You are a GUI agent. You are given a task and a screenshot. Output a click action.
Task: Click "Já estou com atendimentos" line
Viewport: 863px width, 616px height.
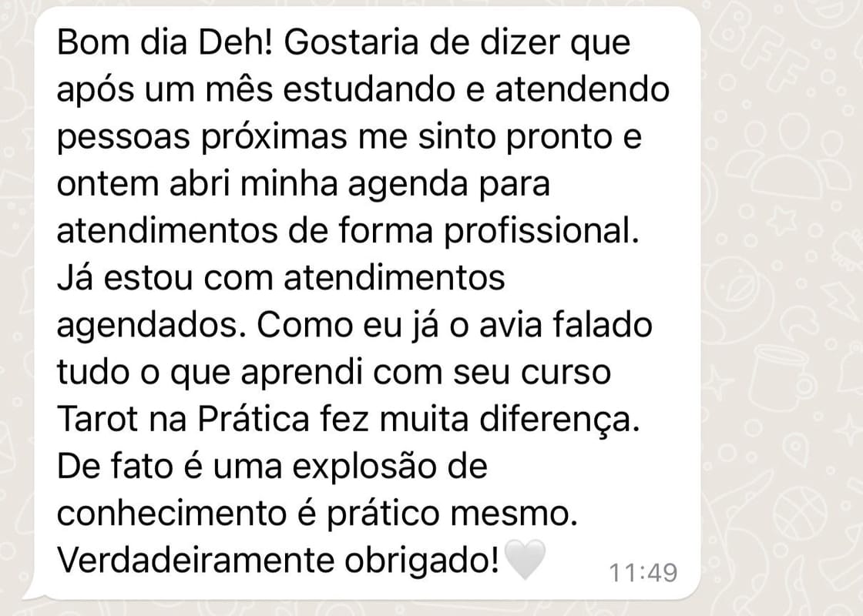click(280, 278)
